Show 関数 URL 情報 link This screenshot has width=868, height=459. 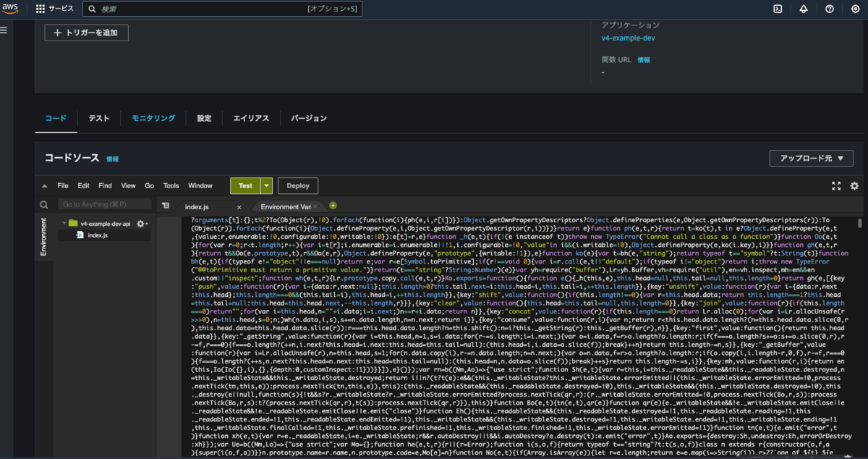(x=643, y=59)
